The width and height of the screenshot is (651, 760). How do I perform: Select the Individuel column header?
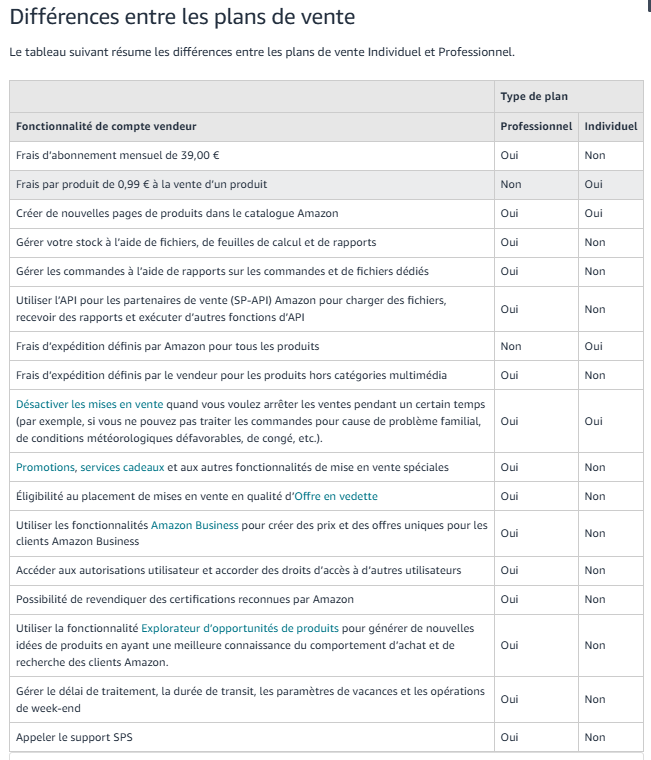click(611, 127)
